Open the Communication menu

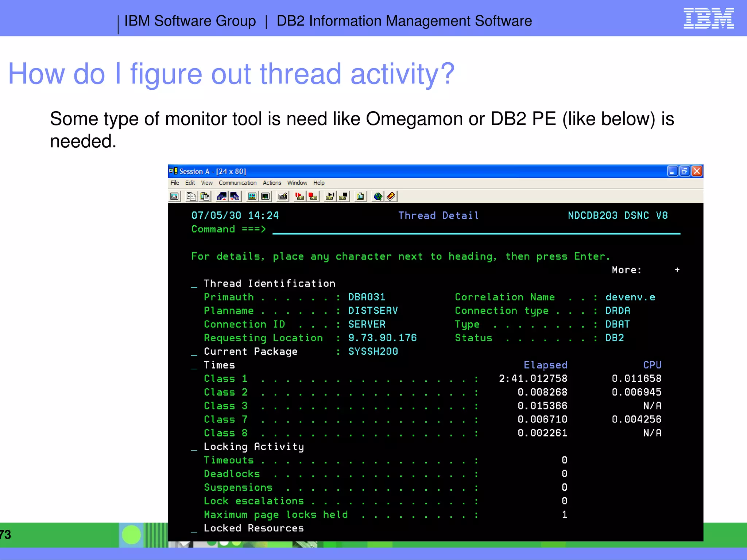point(237,183)
